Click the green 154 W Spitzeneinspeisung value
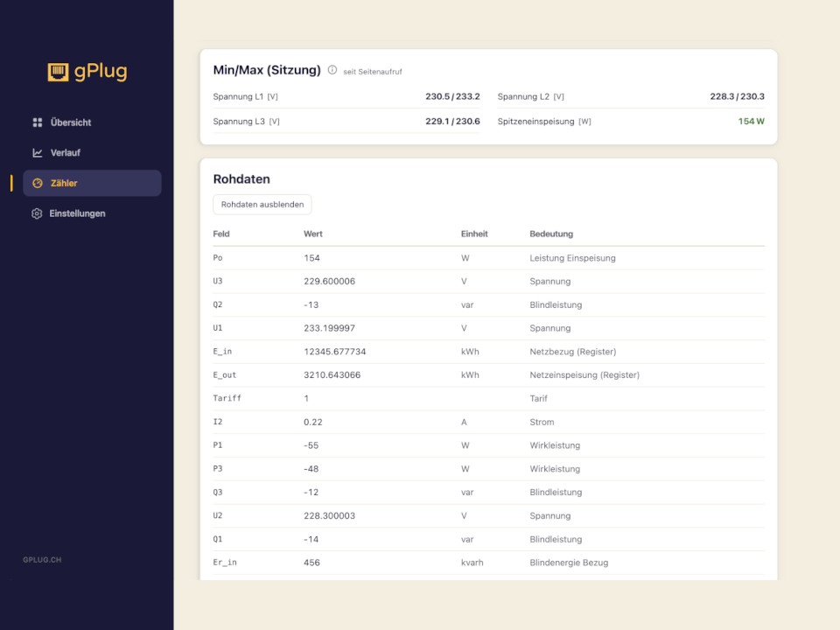Image resolution: width=840 pixels, height=630 pixels. (x=751, y=122)
